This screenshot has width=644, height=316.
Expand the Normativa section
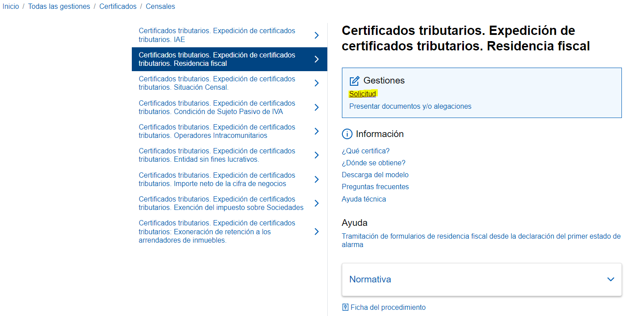click(611, 279)
